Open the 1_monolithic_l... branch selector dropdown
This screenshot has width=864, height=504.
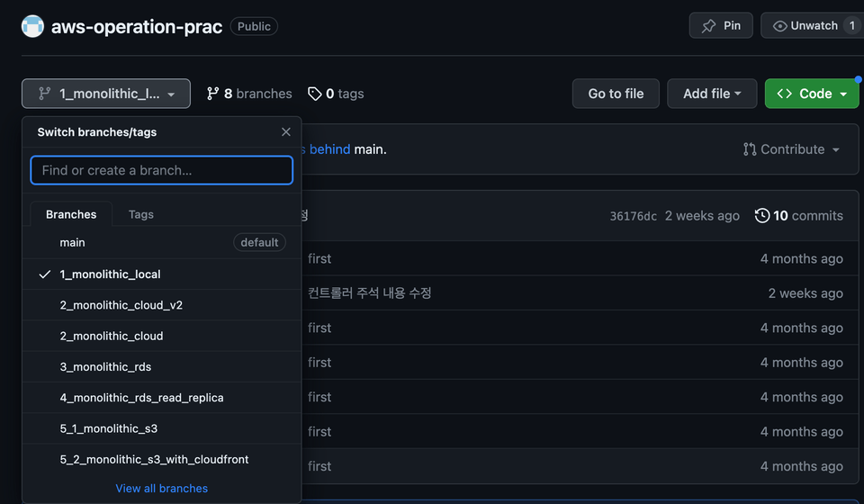click(x=106, y=94)
